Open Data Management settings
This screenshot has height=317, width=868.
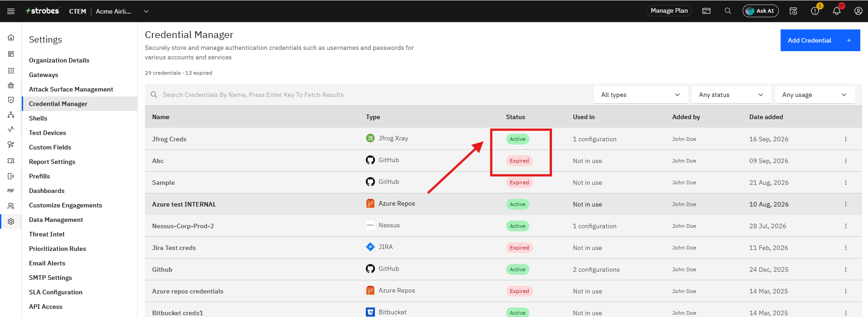click(56, 220)
